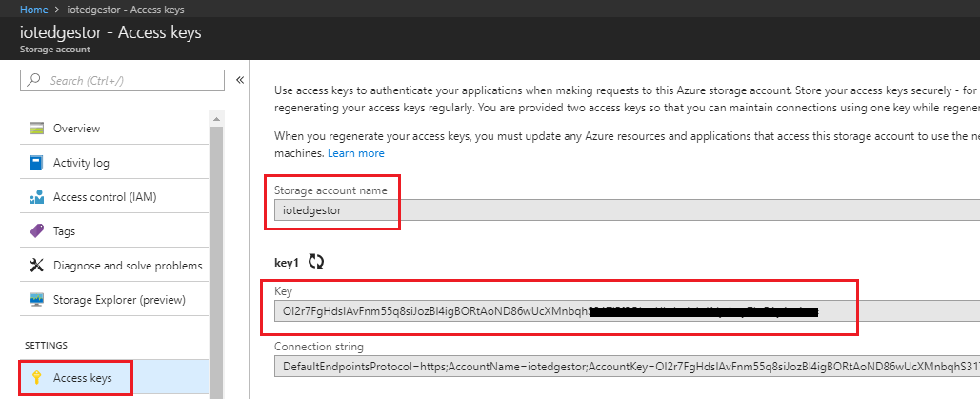Click the scrollbar up arrow in sidebar
This screenshot has height=399, width=980.
[216, 119]
